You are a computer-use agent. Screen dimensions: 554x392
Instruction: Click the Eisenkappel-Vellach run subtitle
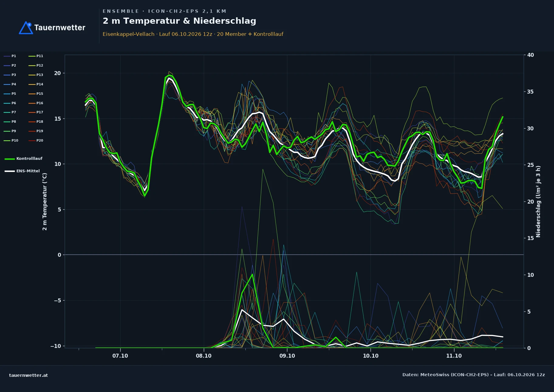pyautogui.click(x=193, y=34)
